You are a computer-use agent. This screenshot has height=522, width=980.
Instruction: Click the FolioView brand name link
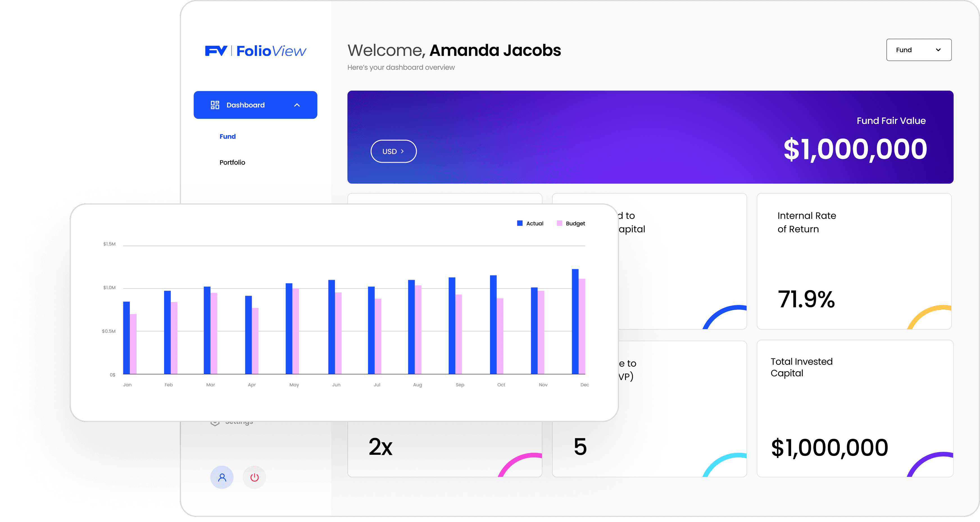coord(271,51)
